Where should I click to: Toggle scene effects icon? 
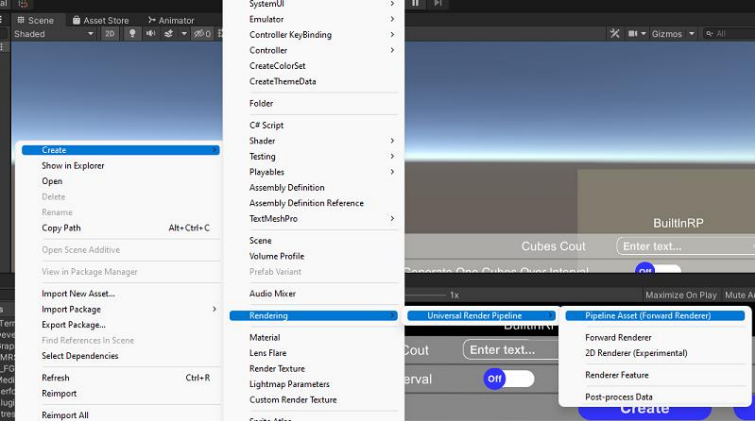169,34
